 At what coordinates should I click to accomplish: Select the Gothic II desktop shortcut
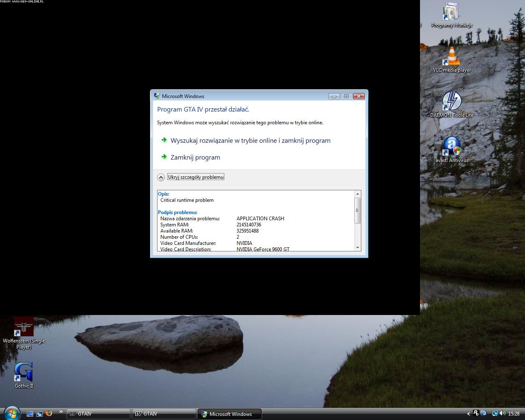coord(24,375)
